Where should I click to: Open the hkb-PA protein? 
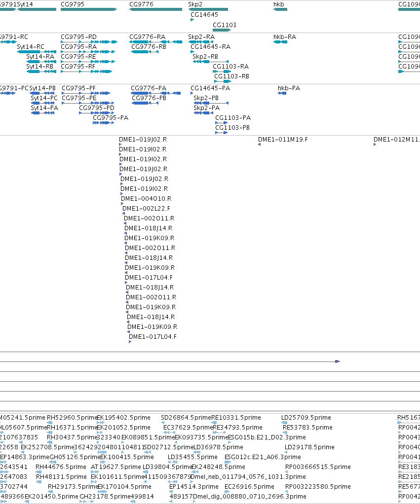[x=282, y=93]
